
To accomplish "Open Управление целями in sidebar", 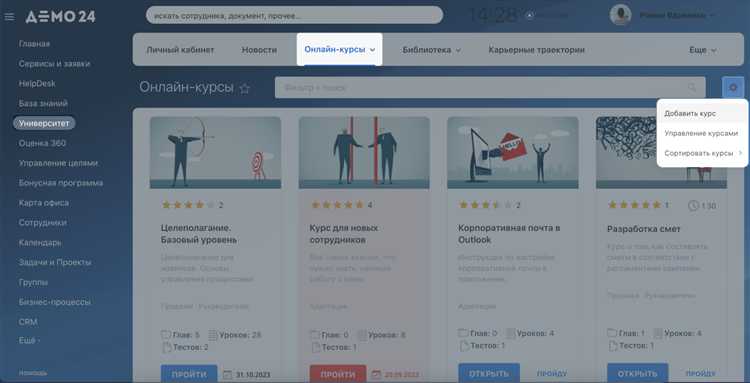I will tap(58, 163).
